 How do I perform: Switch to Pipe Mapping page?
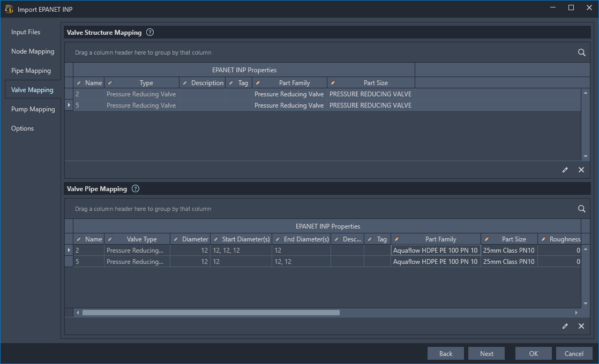tap(31, 71)
